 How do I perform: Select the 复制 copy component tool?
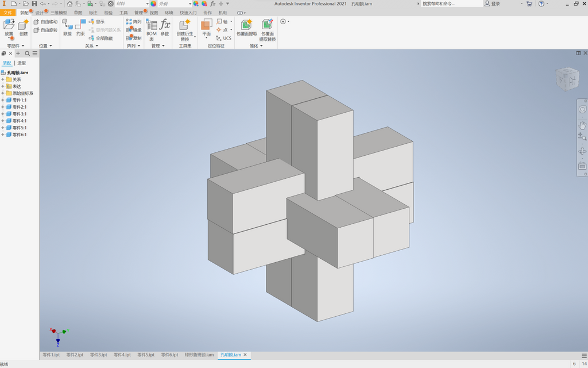click(x=134, y=39)
